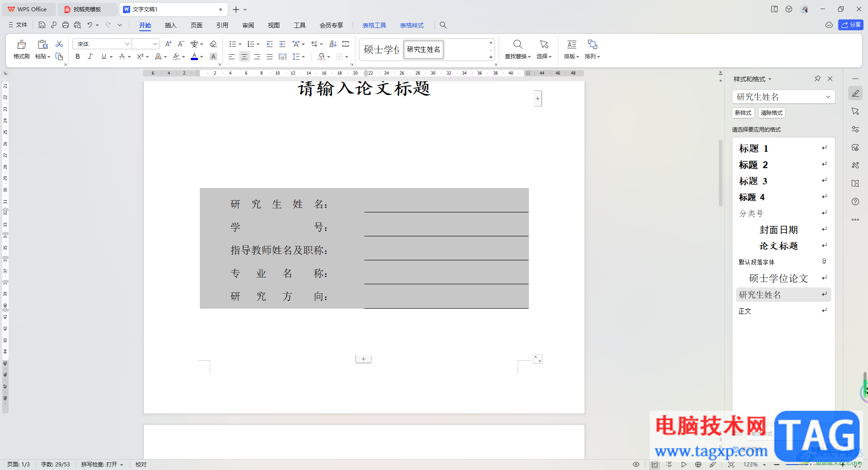Viewport: 868px width, 470px height.
Task: Switch to the 审阅 Review tab
Action: tap(248, 25)
